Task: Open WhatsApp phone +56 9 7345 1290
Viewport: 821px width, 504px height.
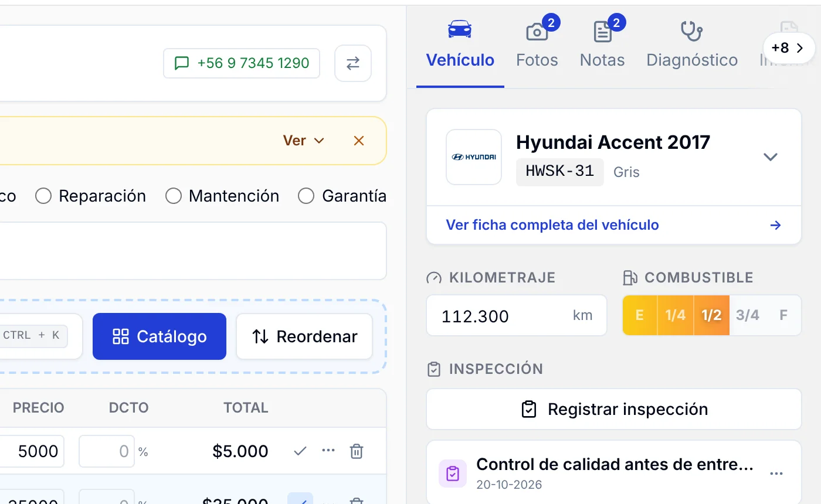Action: click(242, 63)
